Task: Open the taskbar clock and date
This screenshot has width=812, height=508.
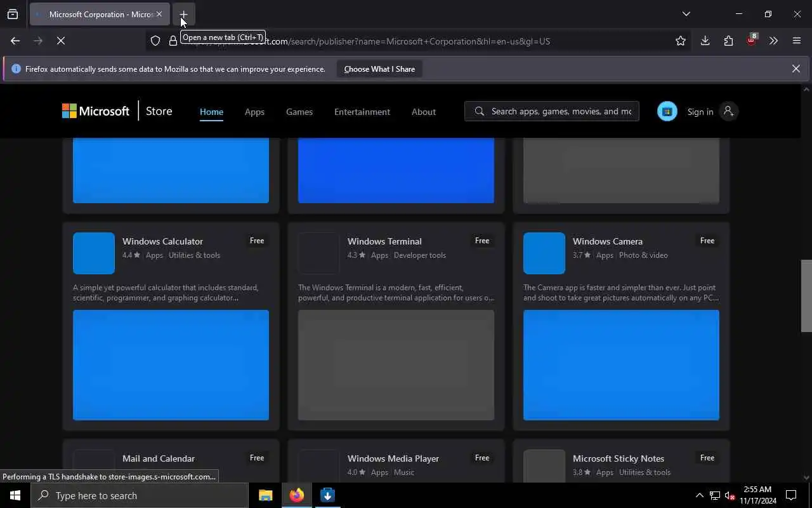Action: pyautogui.click(x=757, y=495)
